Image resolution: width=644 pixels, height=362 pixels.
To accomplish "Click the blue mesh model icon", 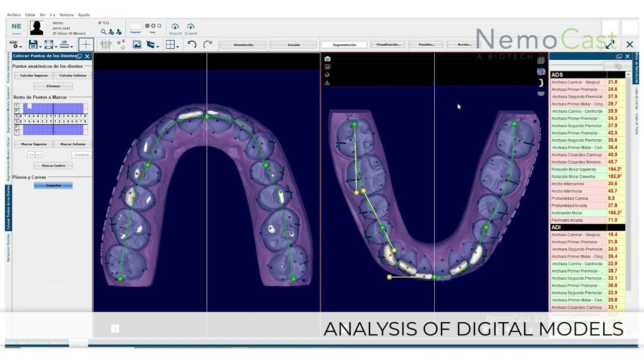I will (x=541, y=72).
